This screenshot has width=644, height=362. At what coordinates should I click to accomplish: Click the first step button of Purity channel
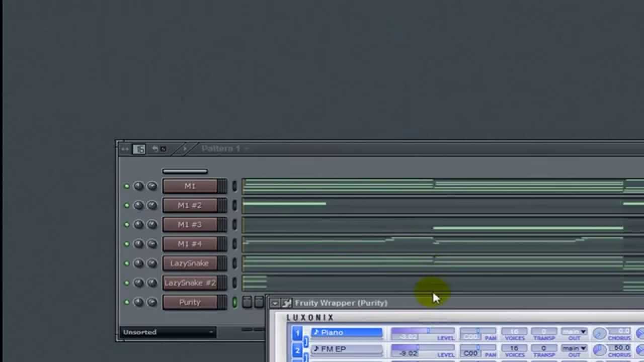[x=247, y=302]
